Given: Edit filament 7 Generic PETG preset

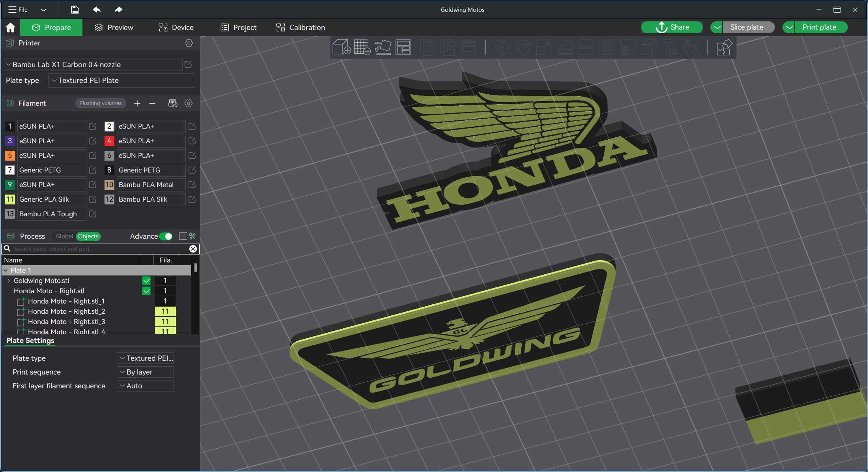Looking at the screenshot, I should pos(93,170).
